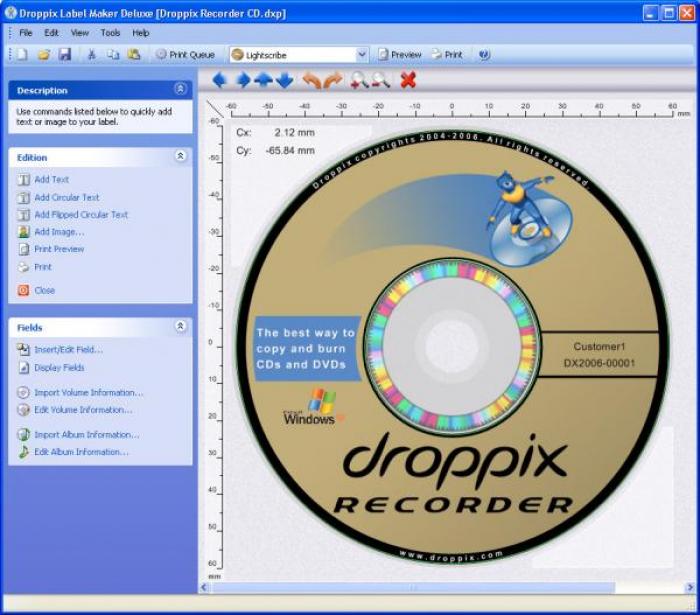The height and width of the screenshot is (615, 700).
Task: Open the Edit menu
Action: coord(51,33)
